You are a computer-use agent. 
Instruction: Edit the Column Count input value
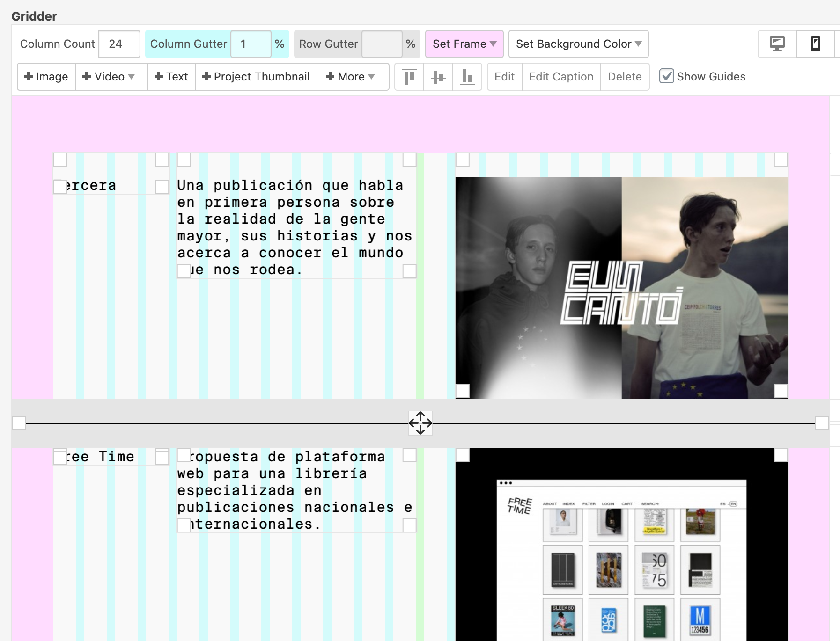119,44
